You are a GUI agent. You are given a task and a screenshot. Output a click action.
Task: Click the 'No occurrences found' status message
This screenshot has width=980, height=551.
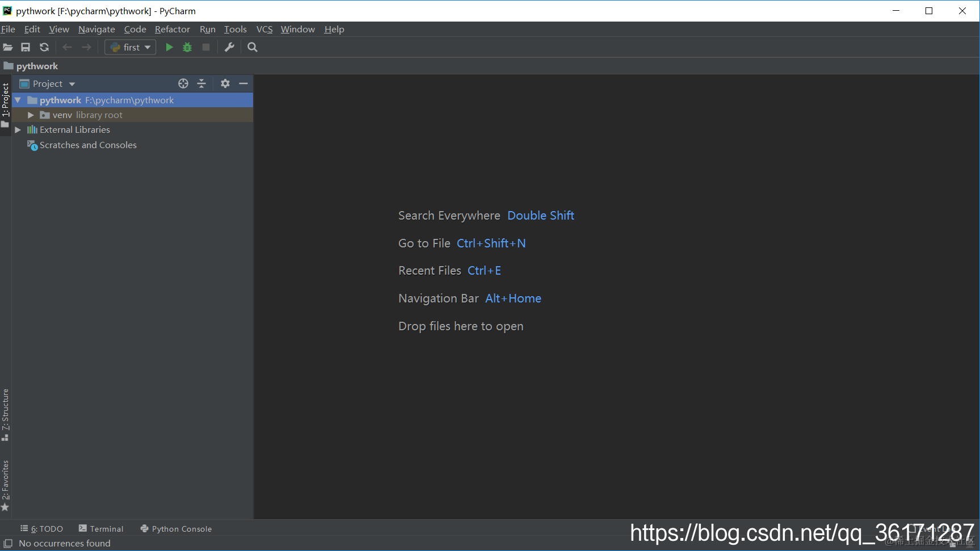pyautogui.click(x=65, y=544)
